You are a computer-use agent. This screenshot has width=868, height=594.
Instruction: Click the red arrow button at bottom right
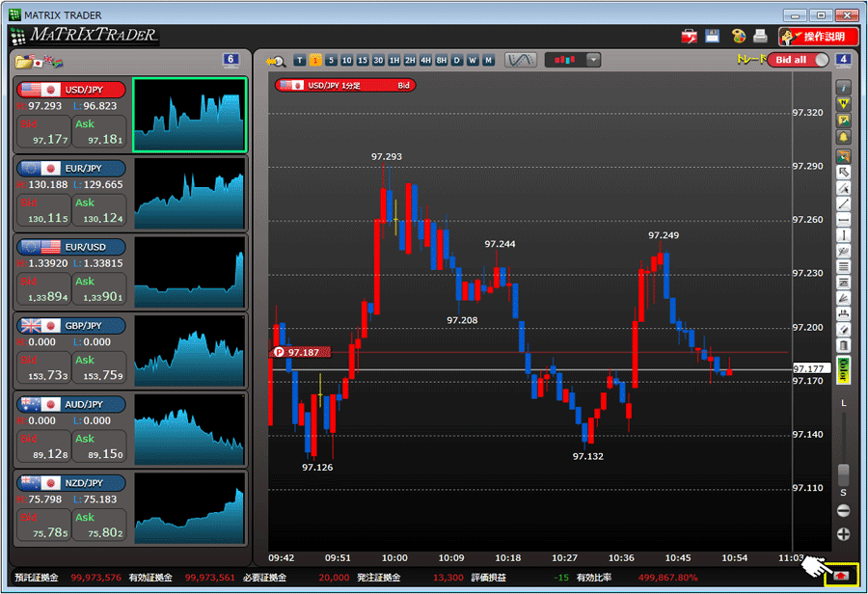[x=841, y=576]
